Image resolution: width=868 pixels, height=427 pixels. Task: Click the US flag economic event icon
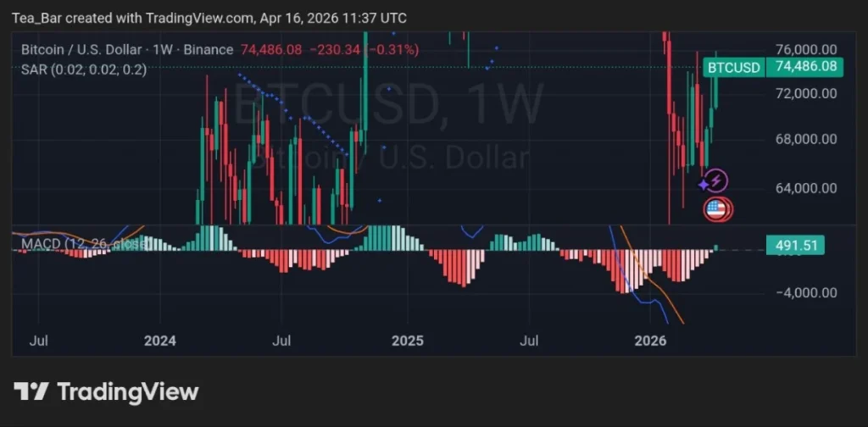tap(716, 209)
